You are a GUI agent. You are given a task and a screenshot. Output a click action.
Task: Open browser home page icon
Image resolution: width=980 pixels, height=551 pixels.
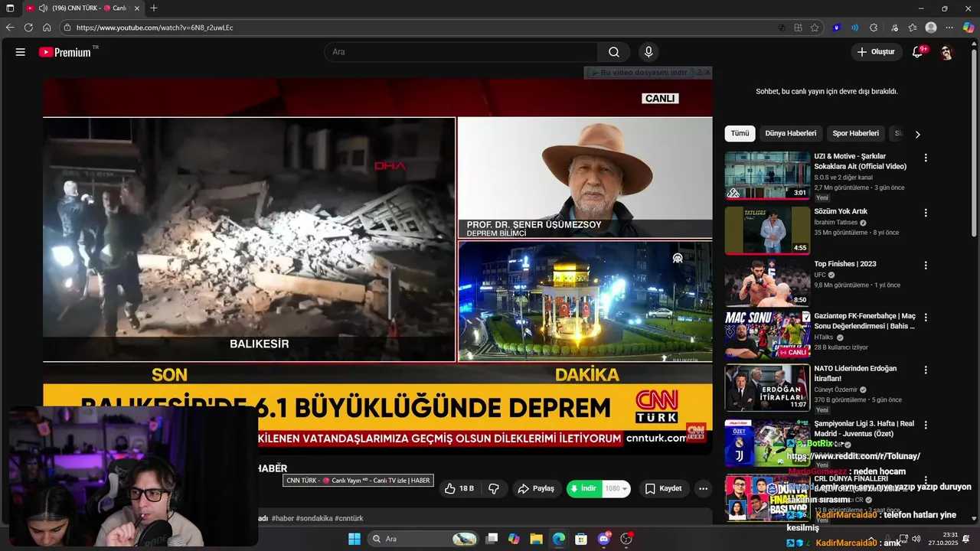47,28
